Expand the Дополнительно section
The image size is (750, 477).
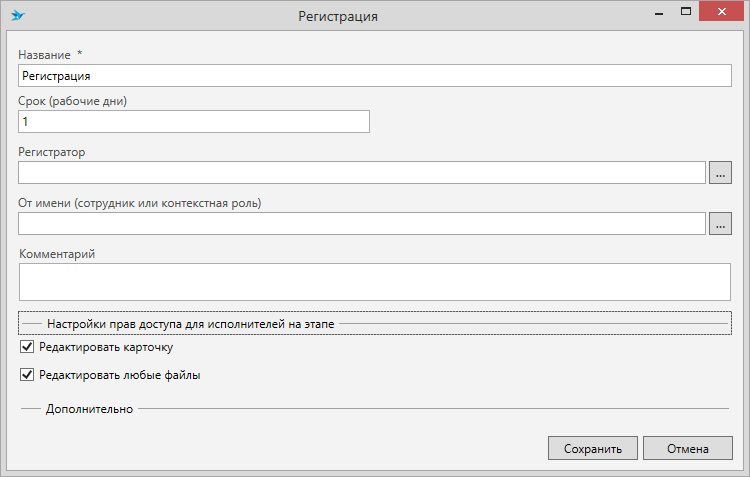click(x=89, y=409)
